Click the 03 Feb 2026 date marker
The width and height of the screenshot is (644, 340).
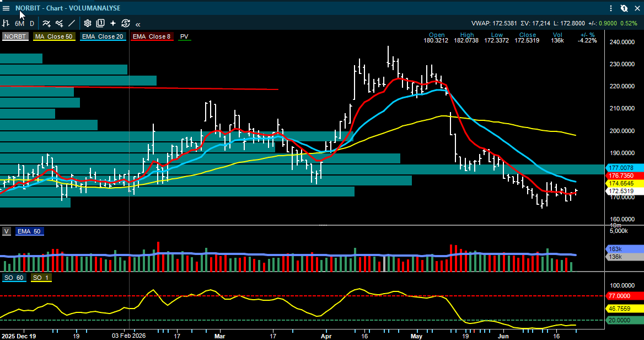[129, 336]
